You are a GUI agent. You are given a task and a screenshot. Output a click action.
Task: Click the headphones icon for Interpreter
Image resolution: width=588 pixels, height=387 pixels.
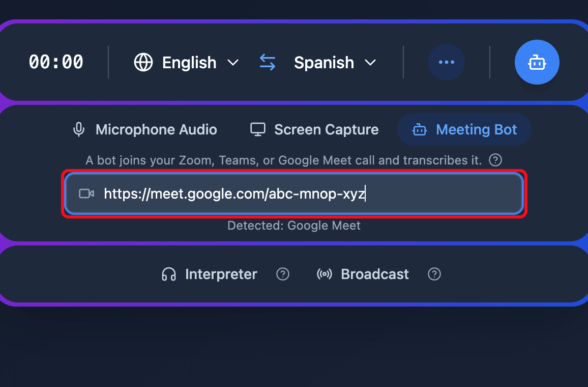(169, 274)
